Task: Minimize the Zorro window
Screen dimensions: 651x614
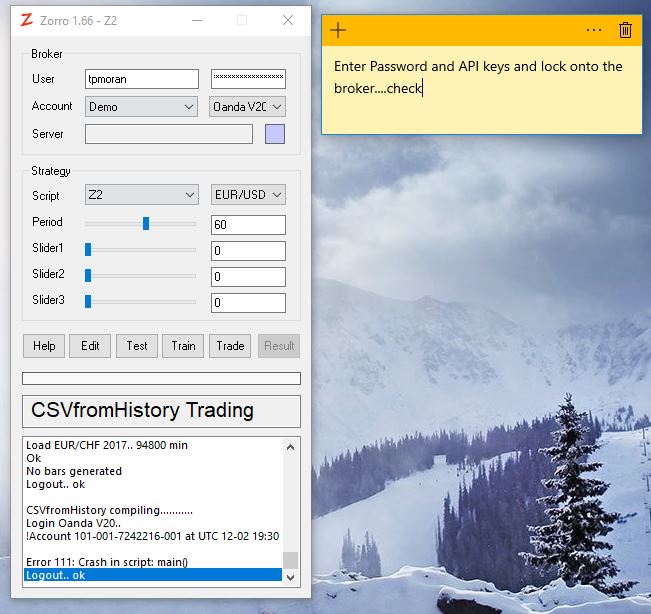Action: (197, 20)
